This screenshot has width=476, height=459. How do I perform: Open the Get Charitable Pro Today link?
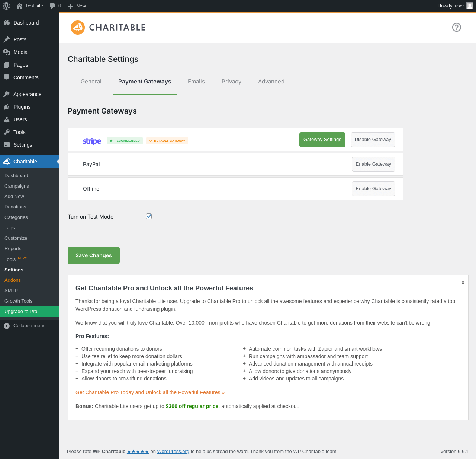[150, 392]
